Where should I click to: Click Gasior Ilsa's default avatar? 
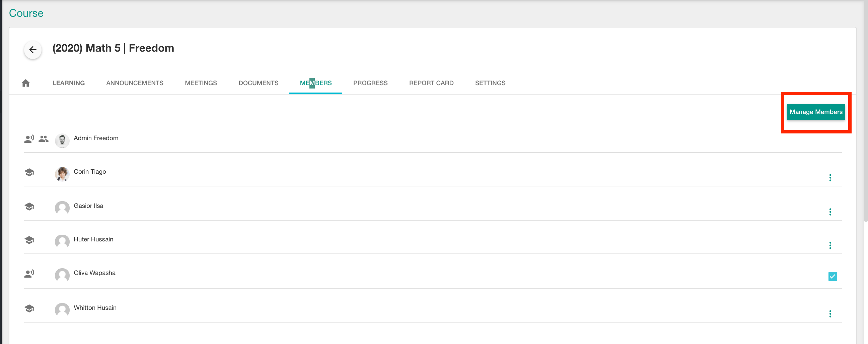coord(62,208)
